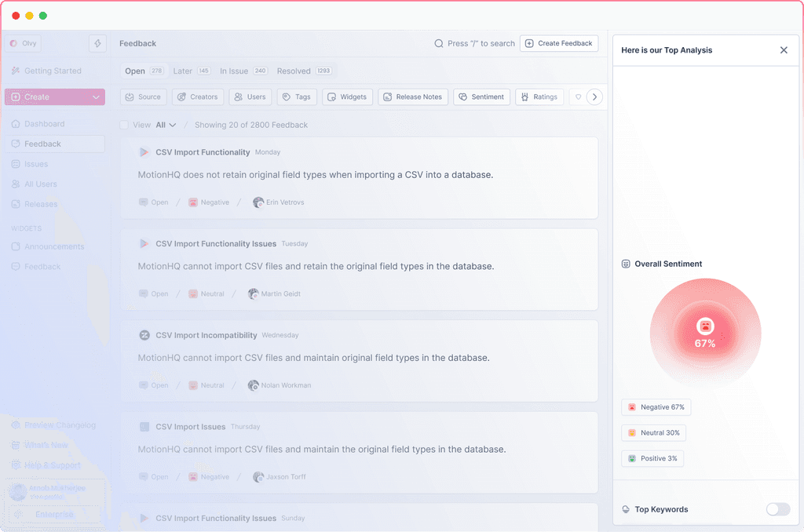Open the CSV Import Functionality Monday feedback title
804x532 pixels.
203,152
